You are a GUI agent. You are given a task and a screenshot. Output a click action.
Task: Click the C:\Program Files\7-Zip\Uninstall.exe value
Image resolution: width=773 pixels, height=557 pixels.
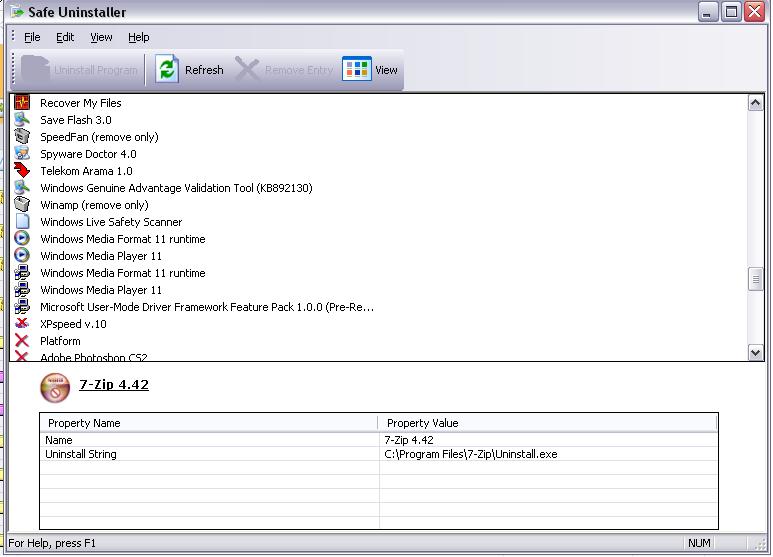coord(471,454)
